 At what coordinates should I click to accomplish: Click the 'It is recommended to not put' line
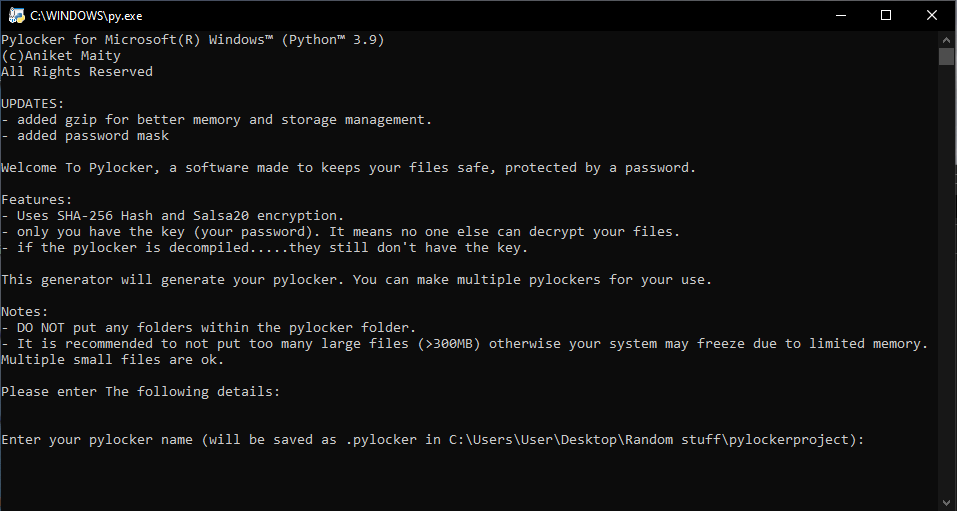[464, 344]
